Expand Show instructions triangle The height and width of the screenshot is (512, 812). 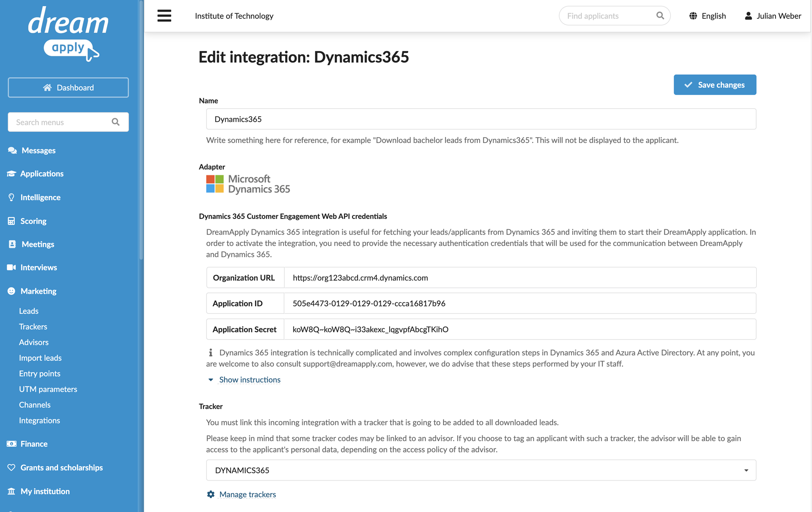tap(211, 380)
